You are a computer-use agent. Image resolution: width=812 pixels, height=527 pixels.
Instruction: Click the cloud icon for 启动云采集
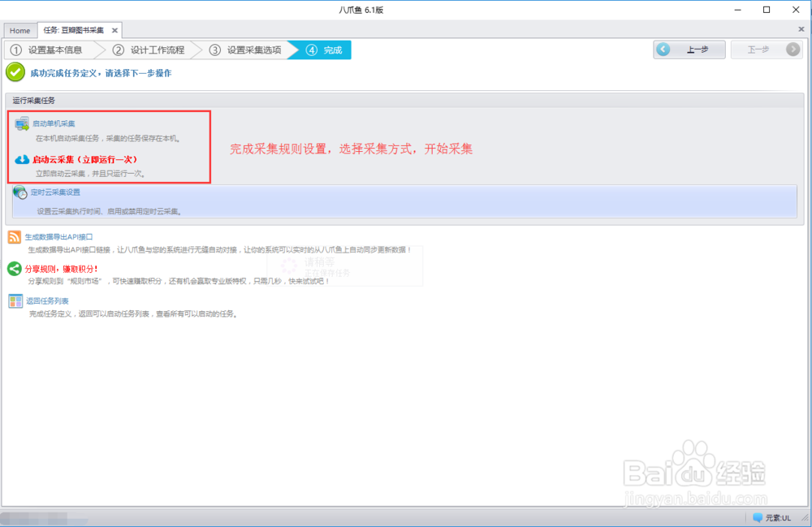coord(22,159)
